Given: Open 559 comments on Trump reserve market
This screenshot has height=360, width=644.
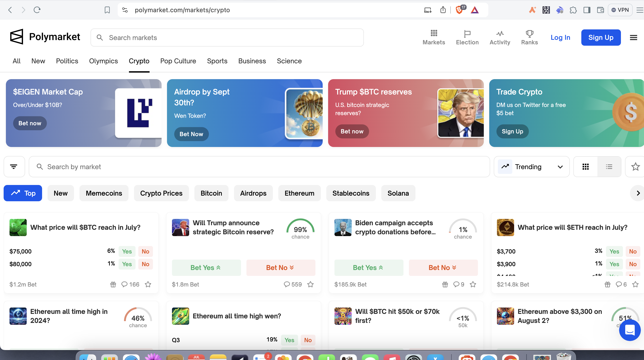Looking at the screenshot, I should tap(293, 284).
